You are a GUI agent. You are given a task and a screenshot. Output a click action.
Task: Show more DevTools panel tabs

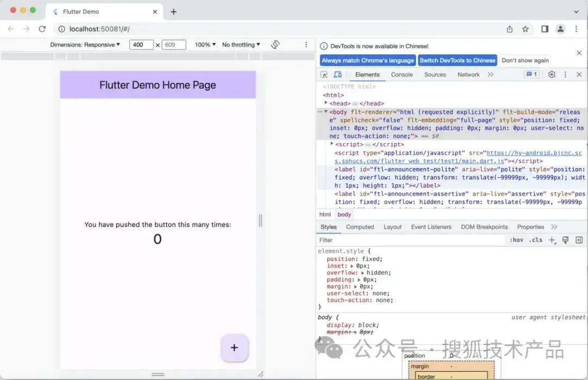[491, 75]
